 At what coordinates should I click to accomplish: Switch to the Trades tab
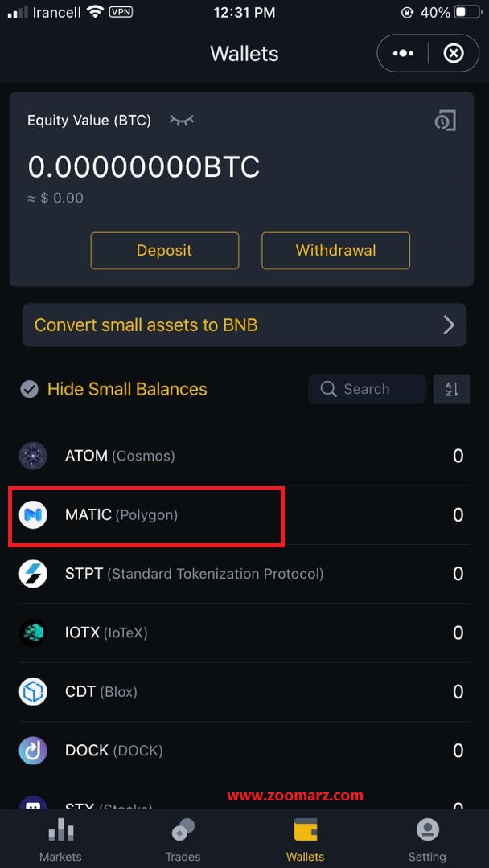183,840
